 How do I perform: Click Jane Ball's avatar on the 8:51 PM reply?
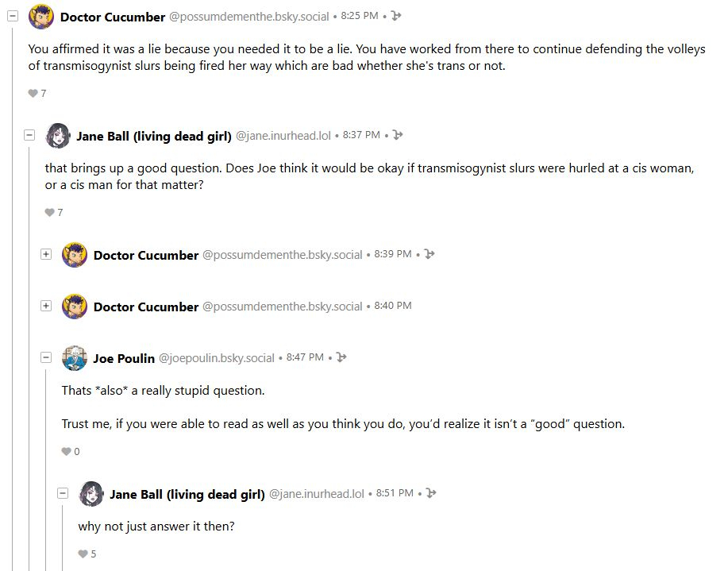point(91,494)
